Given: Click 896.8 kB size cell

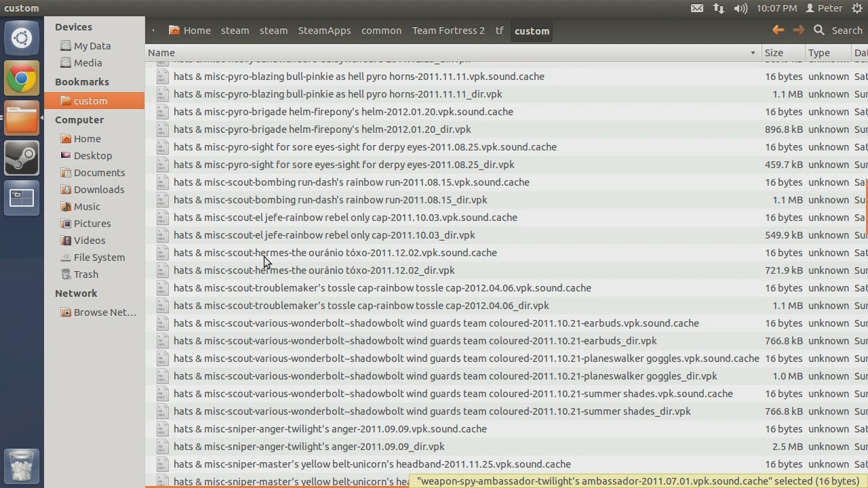Looking at the screenshot, I should point(783,129).
